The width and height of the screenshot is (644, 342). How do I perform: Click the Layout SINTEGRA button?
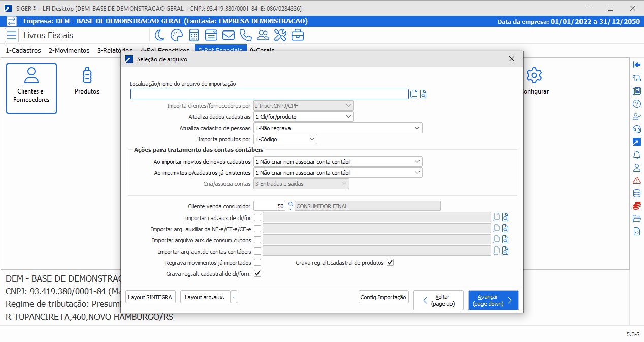coord(150,297)
